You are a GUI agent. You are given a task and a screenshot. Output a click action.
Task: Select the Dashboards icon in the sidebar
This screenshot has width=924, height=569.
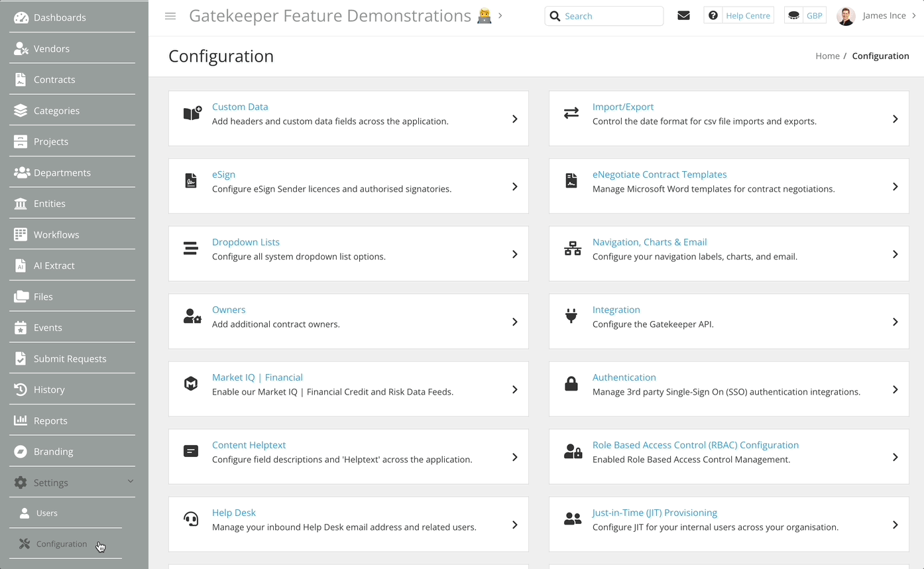pos(21,17)
